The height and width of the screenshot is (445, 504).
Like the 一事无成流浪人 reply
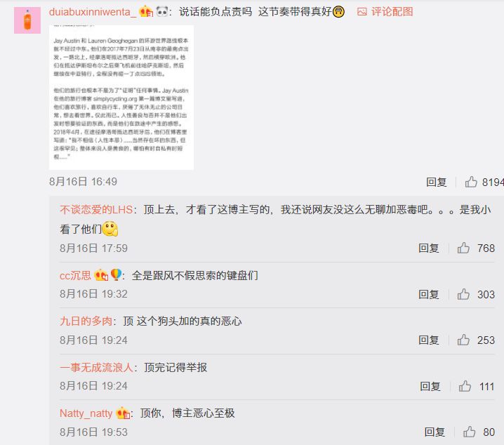click(x=465, y=386)
